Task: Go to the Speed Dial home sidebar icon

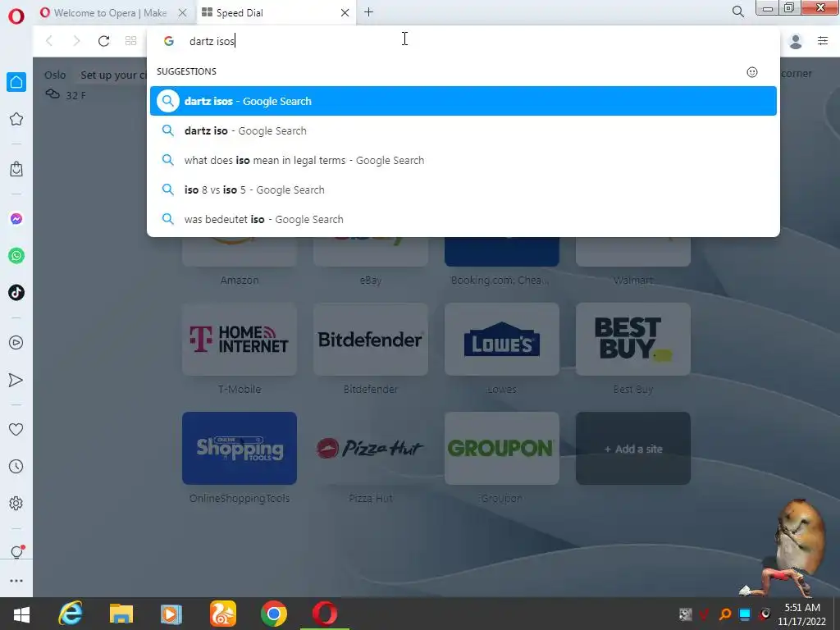Action: [x=16, y=82]
